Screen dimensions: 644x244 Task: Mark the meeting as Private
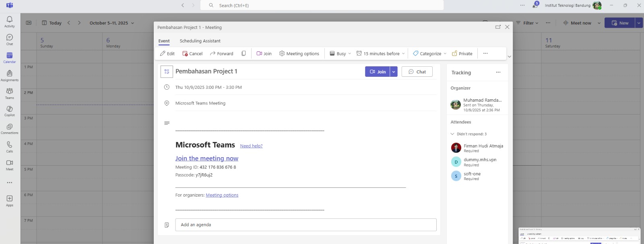(462, 53)
